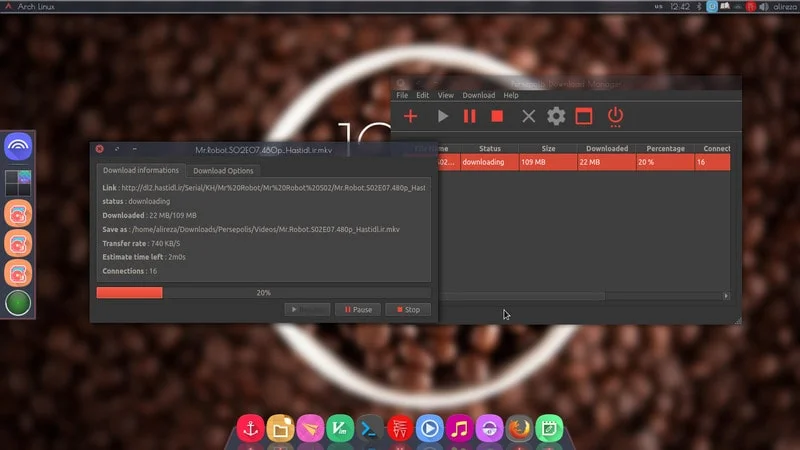Select the '109 MB' size cell
This screenshot has width=800, height=450.
548,162
